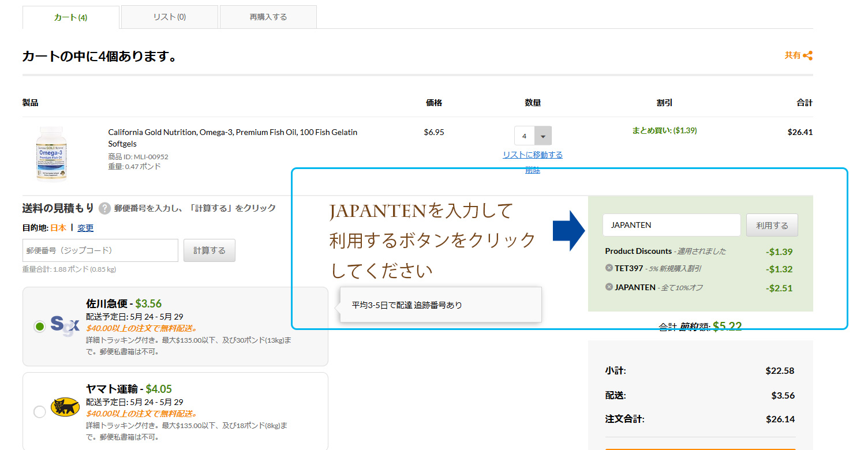Click the 削除 link under quantity
This screenshot has width=868, height=450.
(533, 170)
